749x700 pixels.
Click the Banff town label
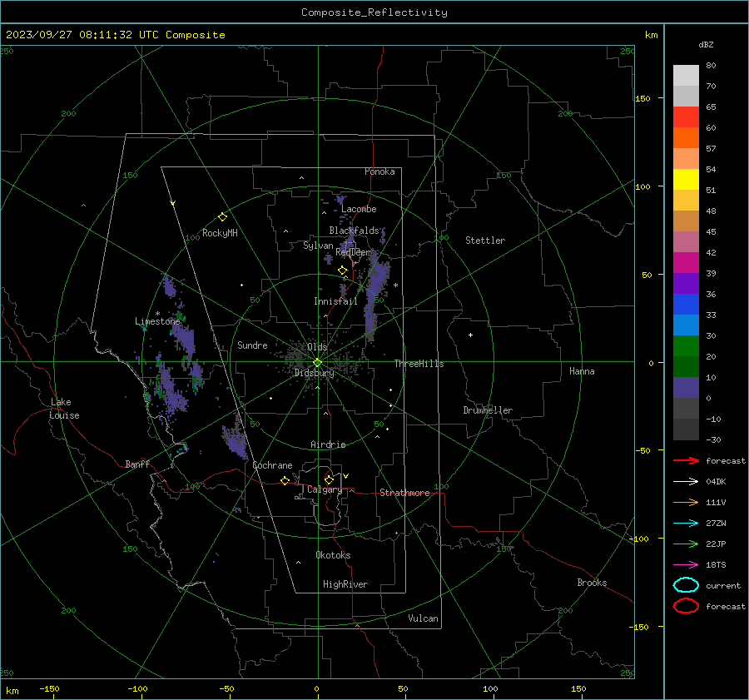tap(137, 464)
